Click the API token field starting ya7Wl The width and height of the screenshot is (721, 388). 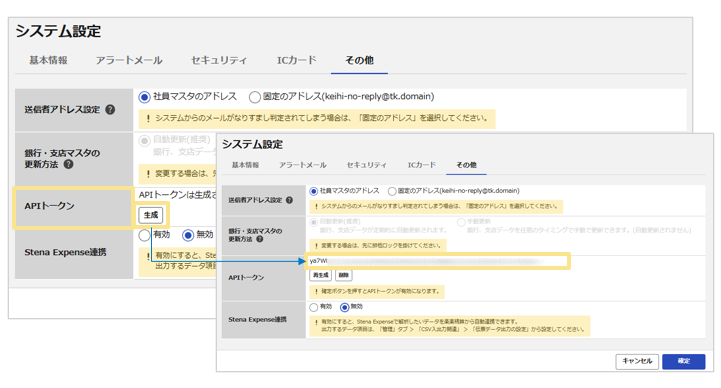pos(437,261)
